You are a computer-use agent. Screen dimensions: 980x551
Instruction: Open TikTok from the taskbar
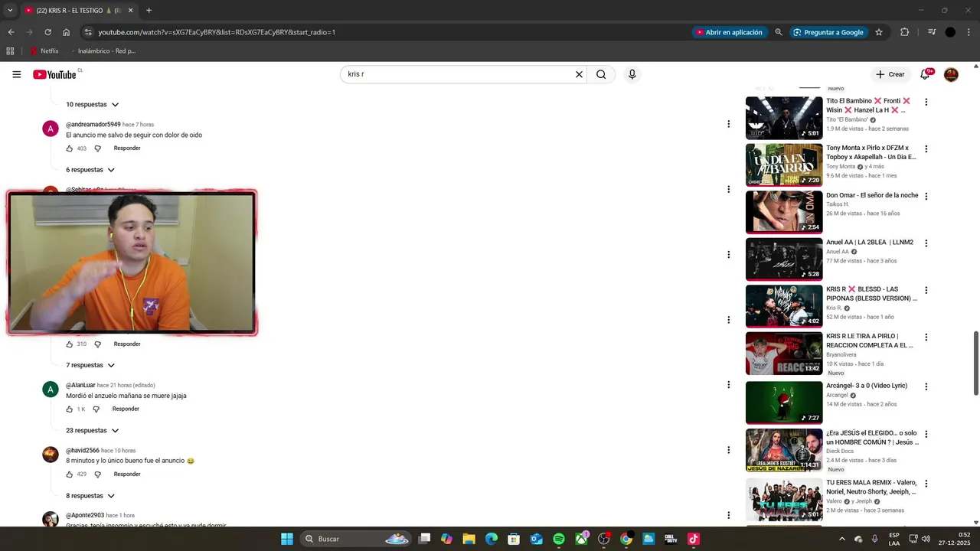(x=694, y=539)
